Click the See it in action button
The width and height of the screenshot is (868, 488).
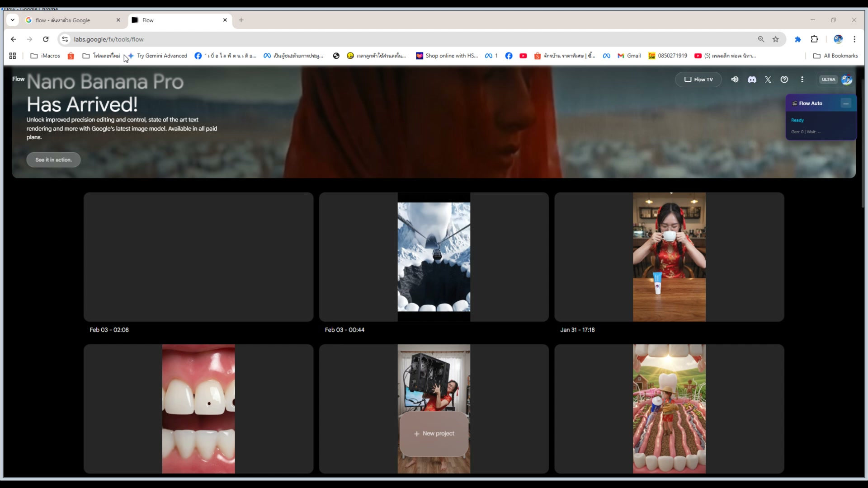point(53,160)
